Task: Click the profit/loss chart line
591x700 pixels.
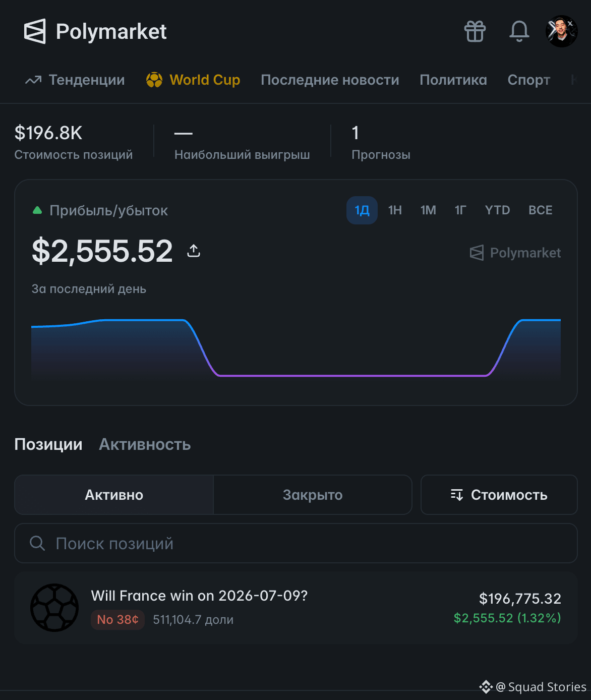Action: tap(295, 348)
